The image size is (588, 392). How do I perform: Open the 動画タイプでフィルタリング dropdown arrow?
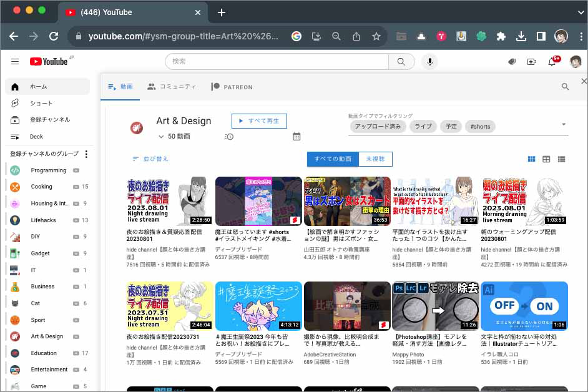[x=564, y=125]
